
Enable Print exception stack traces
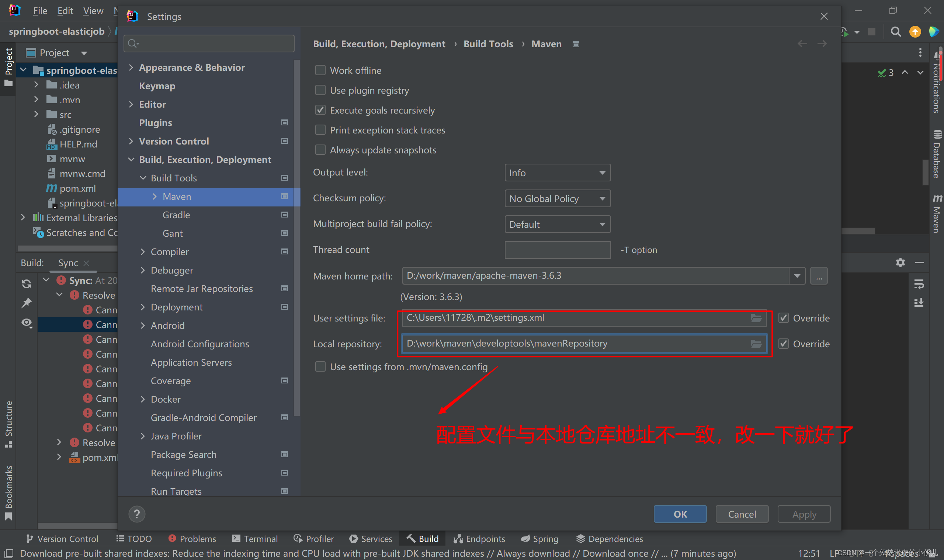[x=320, y=130]
